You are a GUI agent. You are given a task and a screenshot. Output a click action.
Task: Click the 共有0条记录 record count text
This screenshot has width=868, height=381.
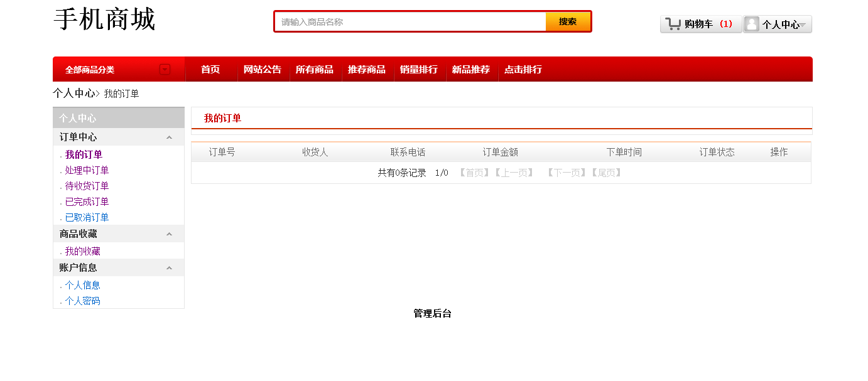pos(402,173)
